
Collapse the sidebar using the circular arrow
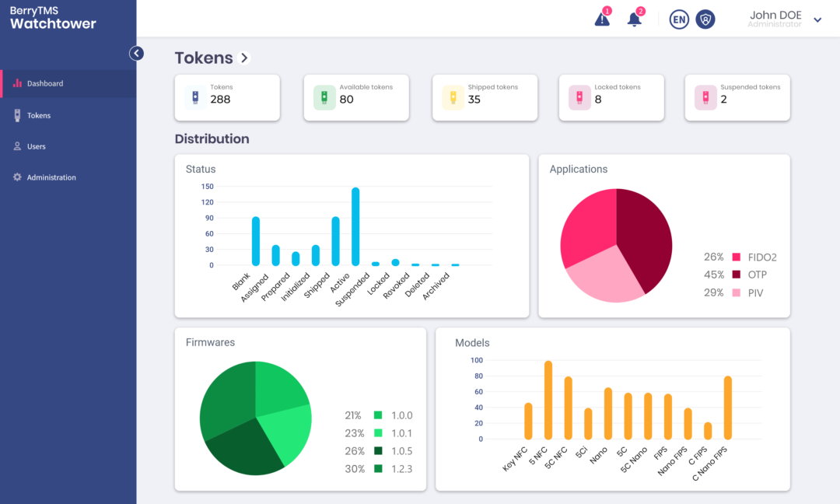pyautogui.click(x=136, y=53)
